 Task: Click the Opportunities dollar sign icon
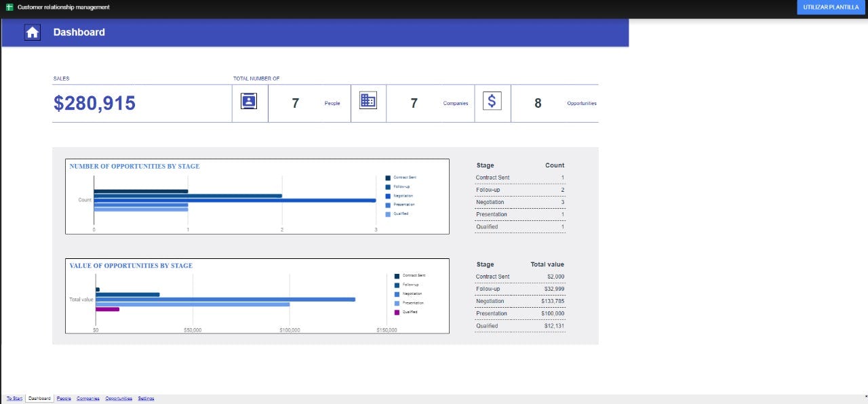[x=492, y=101]
